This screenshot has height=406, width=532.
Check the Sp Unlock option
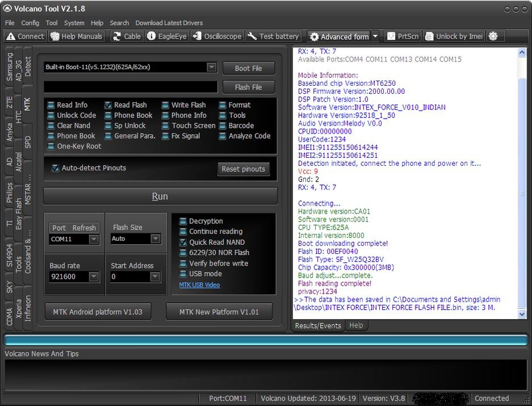coord(108,126)
